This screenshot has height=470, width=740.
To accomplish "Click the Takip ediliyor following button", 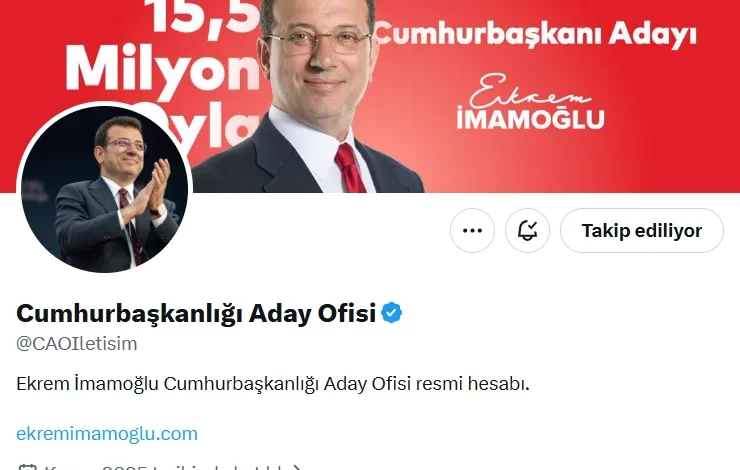I will tap(642, 231).
